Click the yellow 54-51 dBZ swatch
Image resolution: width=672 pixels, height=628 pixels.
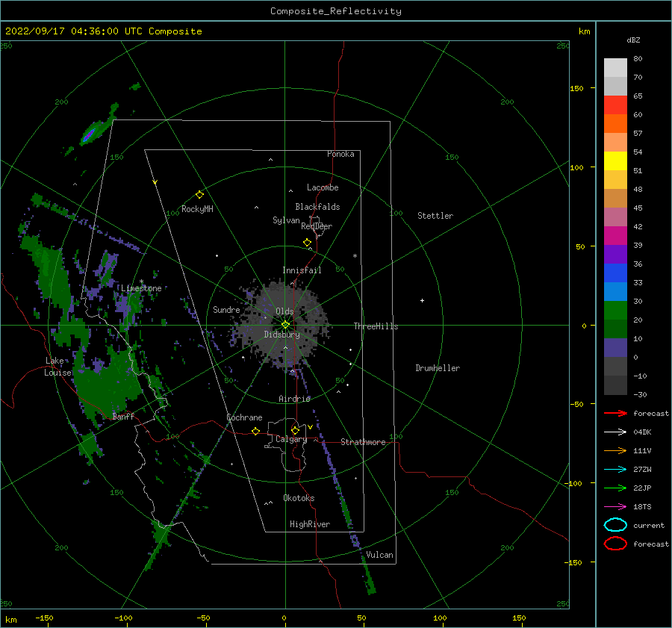coord(615,161)
